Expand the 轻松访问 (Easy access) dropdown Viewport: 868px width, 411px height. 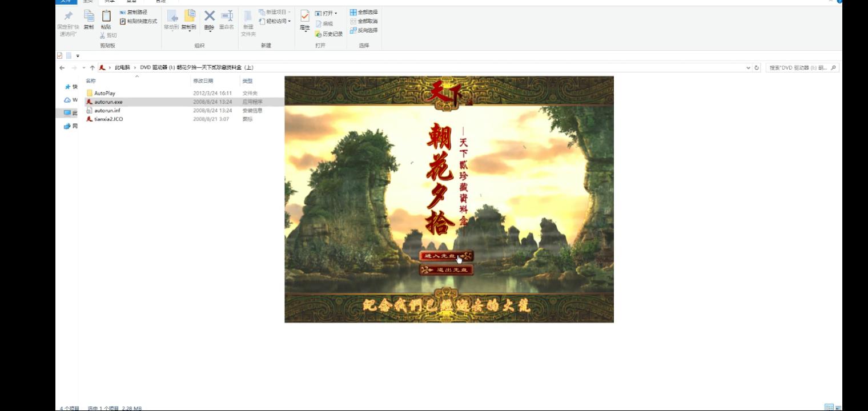pyautogui.click(x=290, y=22)
